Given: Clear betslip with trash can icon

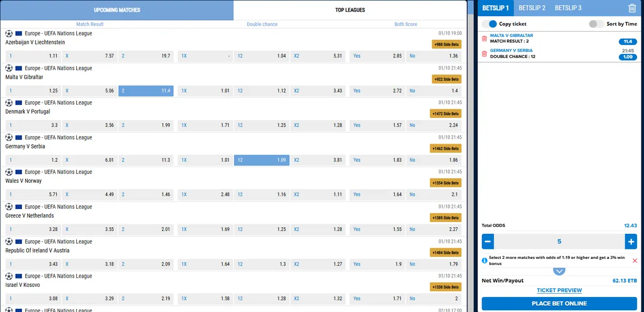Looking at the screenshot, I should click(632, 8).
